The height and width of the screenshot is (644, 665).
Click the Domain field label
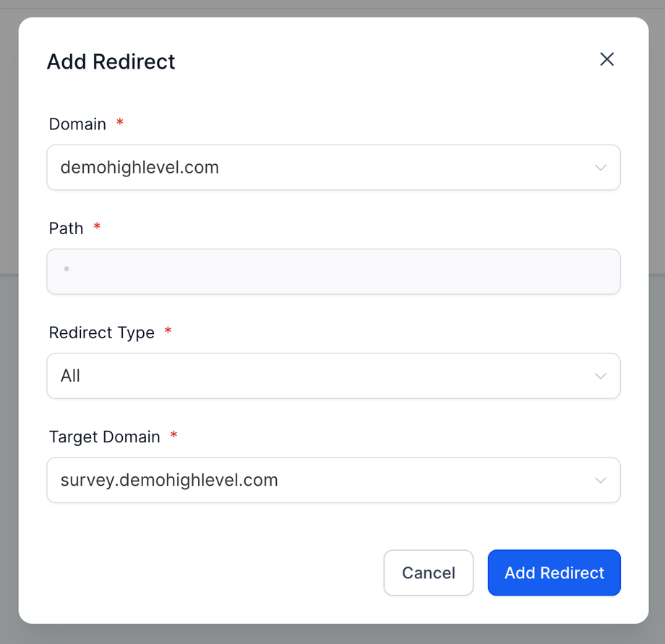[x=77, y=124]
